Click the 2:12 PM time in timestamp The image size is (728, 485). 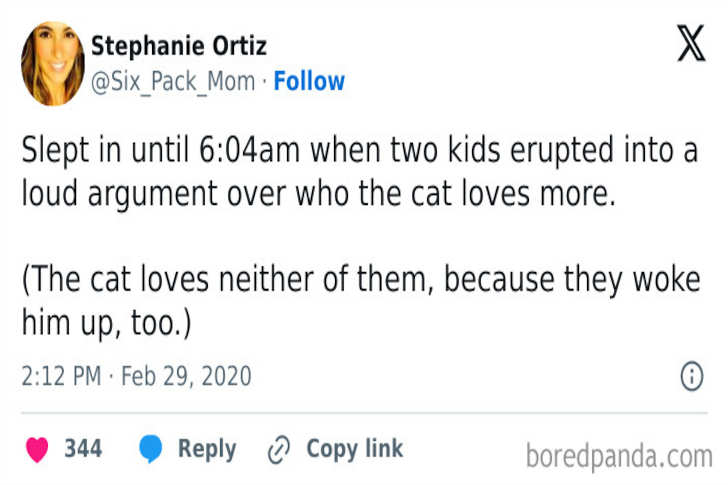point(60,377)
